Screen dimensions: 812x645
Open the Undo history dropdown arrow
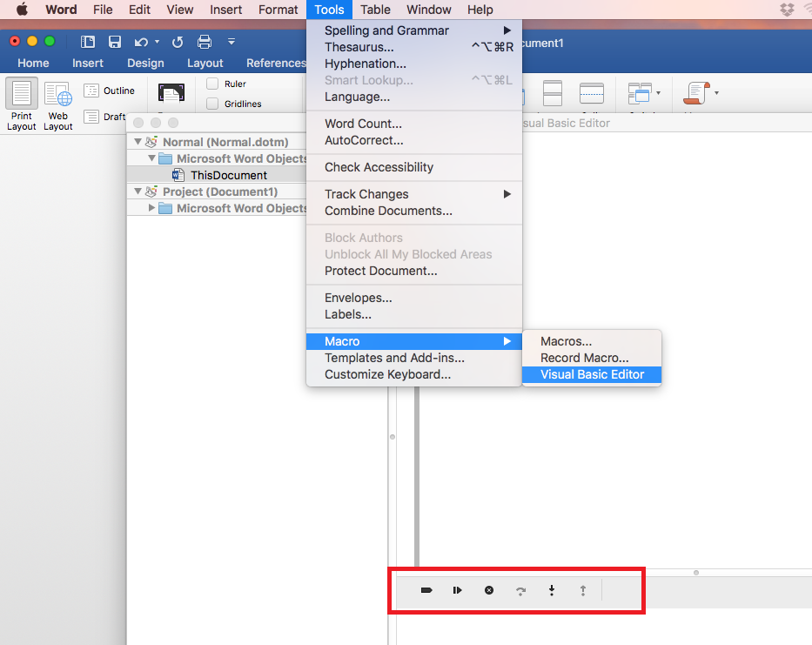[157, 42]
